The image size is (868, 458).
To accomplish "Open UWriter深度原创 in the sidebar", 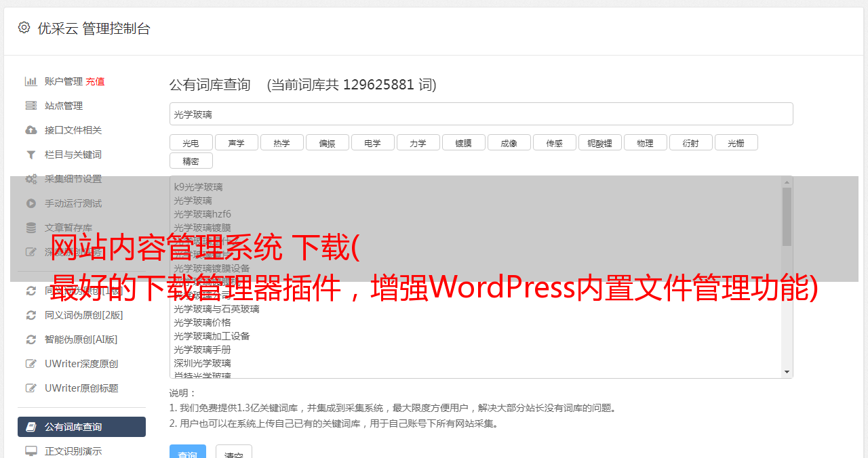I will click(x=81, y=364).
